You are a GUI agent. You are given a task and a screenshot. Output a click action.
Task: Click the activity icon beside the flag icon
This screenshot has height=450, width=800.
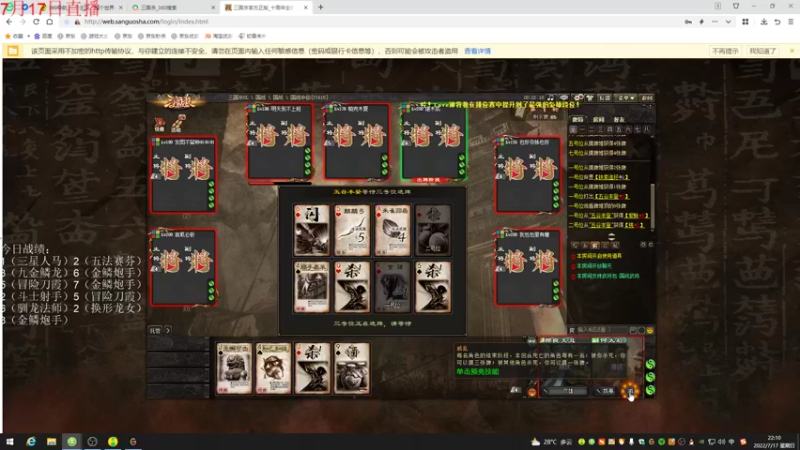click(x=178, y=123)
